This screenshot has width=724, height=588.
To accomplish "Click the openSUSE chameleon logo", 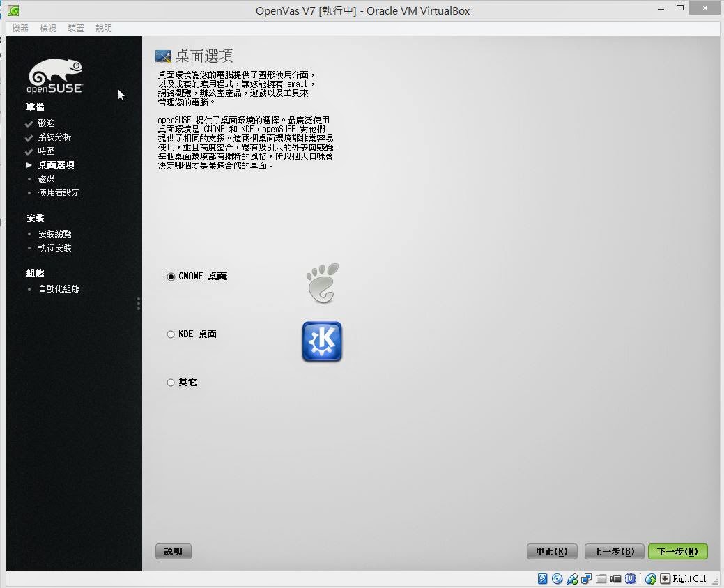I will pyautogui.click(x=55, y=76).
